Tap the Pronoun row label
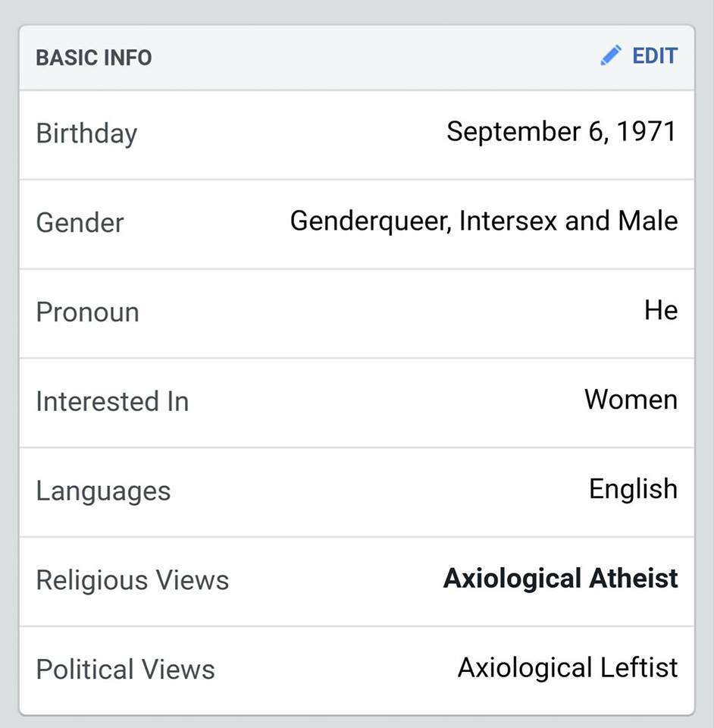This screenshot has width=714, height=728. tap(88, 312)
